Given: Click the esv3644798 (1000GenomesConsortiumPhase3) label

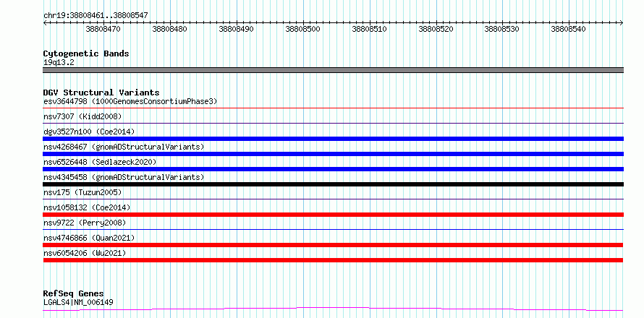Looking at the screenshot, I should [x=130, y=101].
